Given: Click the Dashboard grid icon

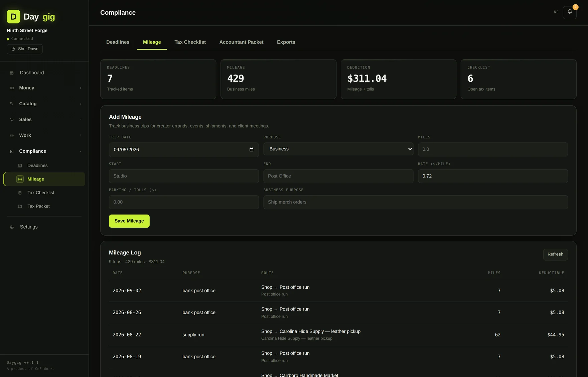Looking at the screenshot, I should click(12, 73).
